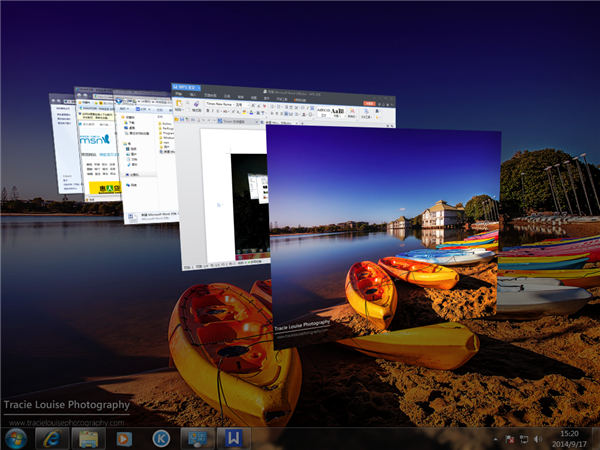Select the rearmost window in the stack
Screen dimensions: 600x450
point(62,150)
